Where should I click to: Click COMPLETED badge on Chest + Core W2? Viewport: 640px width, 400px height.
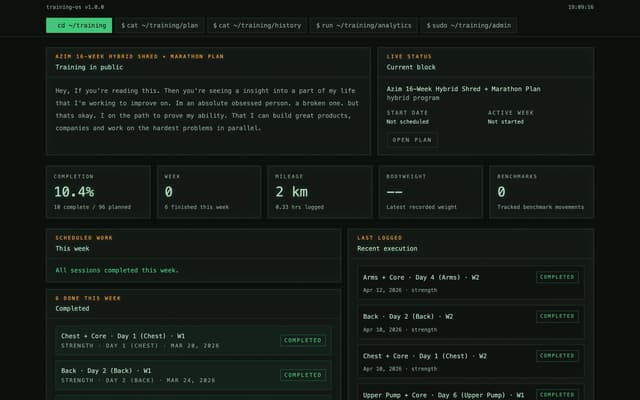[x=557, y=356]
